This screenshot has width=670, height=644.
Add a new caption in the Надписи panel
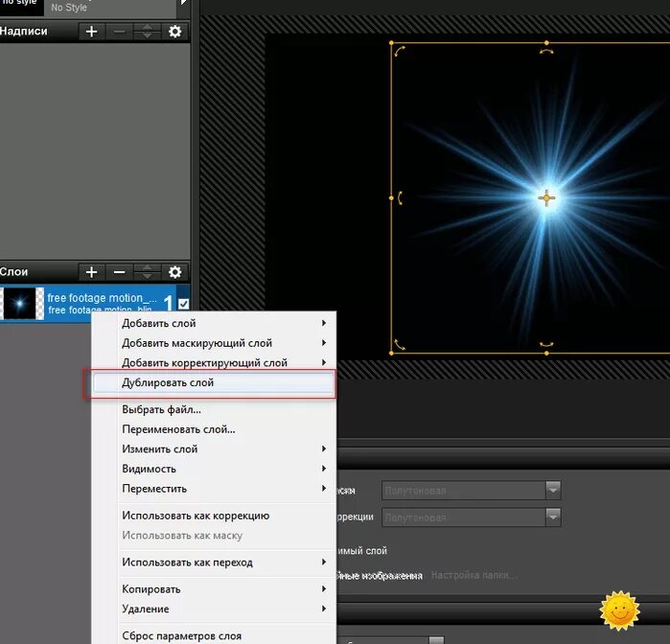click(x=91, y=32)
